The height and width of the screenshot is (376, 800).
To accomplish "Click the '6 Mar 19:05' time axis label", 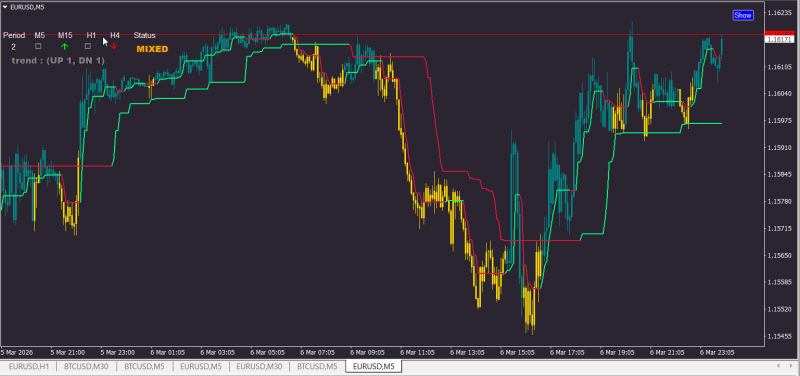I will point(617,353).
